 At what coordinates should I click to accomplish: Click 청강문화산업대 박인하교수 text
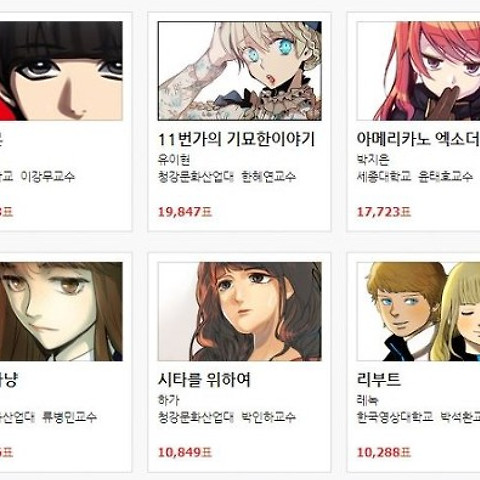(227, 417)
